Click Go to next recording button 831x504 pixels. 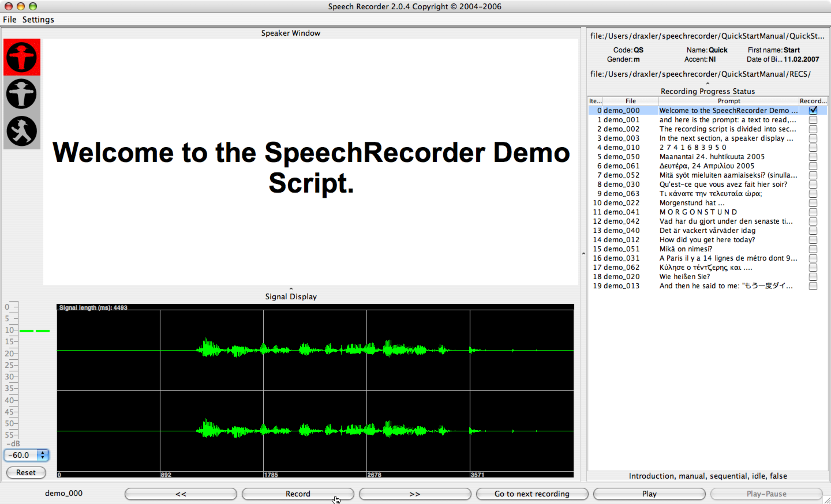coord(531,494)
